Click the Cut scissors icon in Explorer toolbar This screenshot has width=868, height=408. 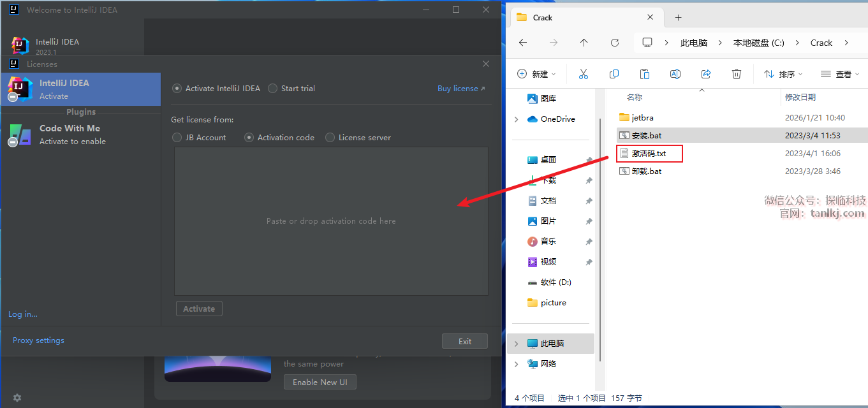(x=583, y=74)
